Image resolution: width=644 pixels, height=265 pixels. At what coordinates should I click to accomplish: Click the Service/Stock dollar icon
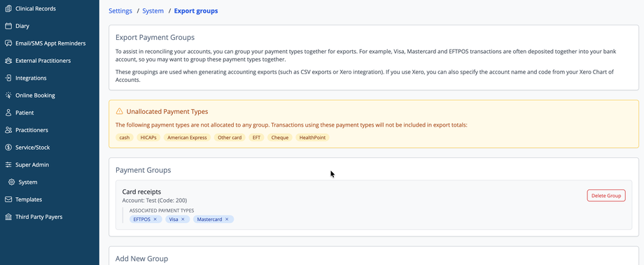coord(8,148)
